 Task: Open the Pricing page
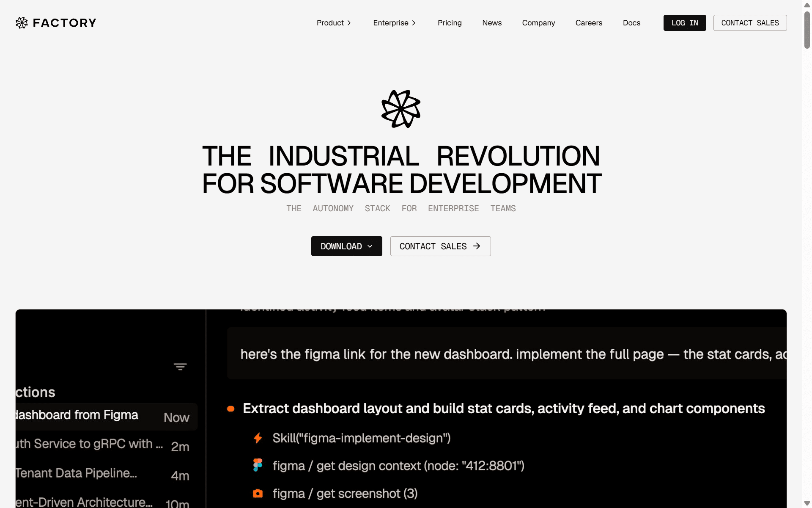point(450,23)
